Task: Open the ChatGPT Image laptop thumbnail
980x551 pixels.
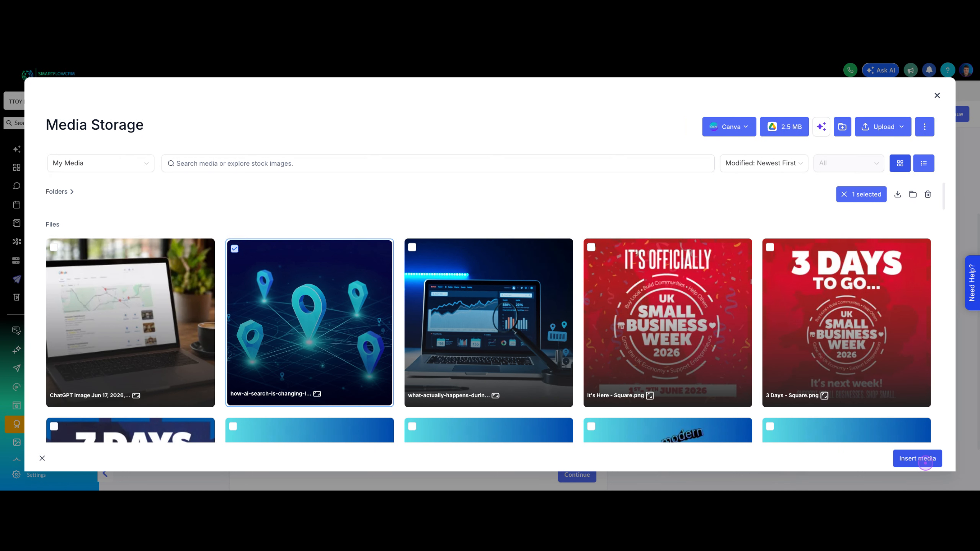Action: [x=131, y=323]
